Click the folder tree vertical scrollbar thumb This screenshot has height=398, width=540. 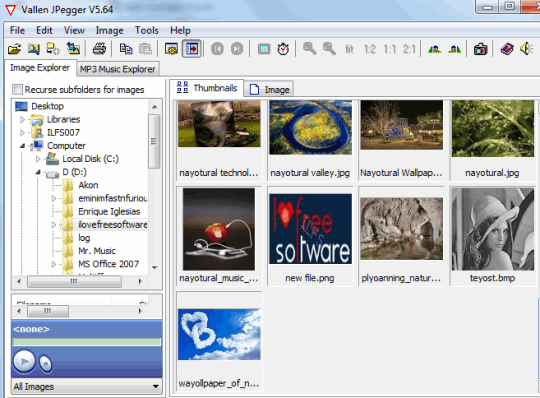click(154, 142)
